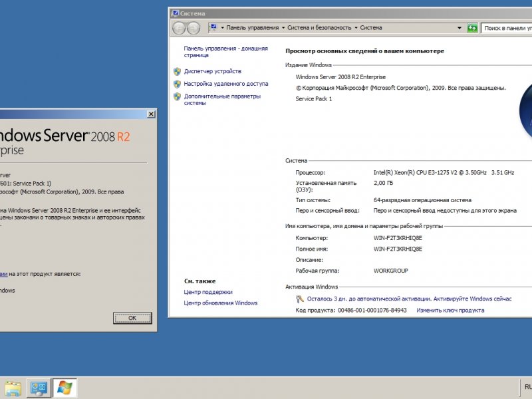This screenshot has width=532, height=399.
Task: Click the shield icon beside Дополнительные параметры системы
Action: point(177,96)
